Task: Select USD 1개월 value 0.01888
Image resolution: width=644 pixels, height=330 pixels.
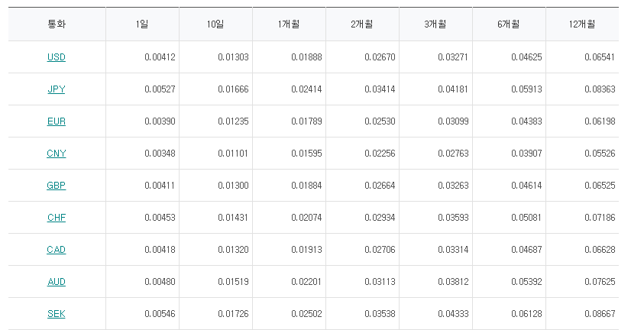Action: (x=306, y=57)
